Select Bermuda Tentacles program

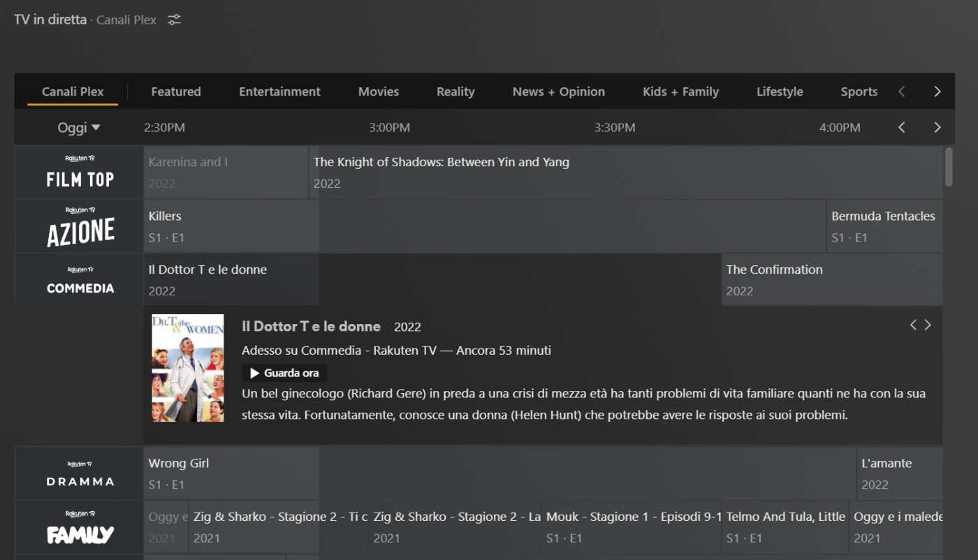(884, 226)
